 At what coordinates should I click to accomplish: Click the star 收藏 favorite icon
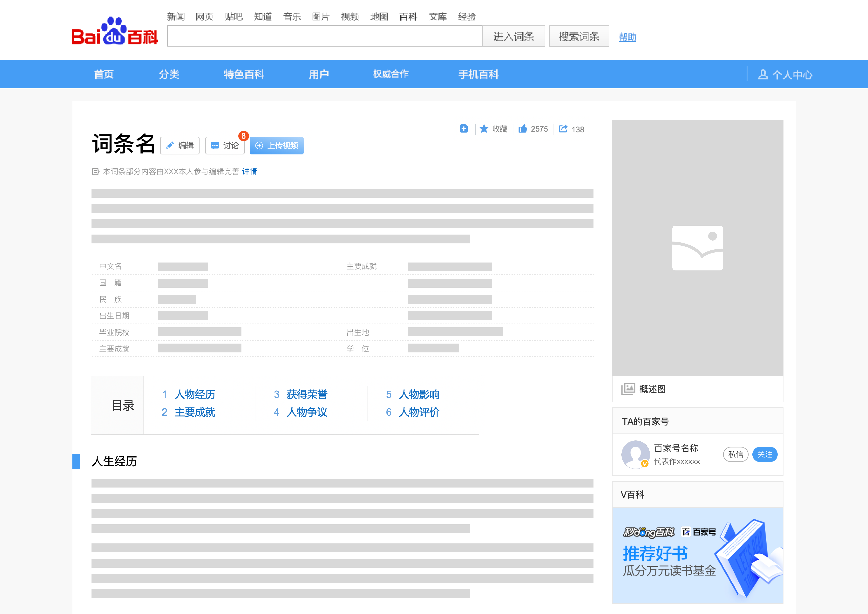484,129
